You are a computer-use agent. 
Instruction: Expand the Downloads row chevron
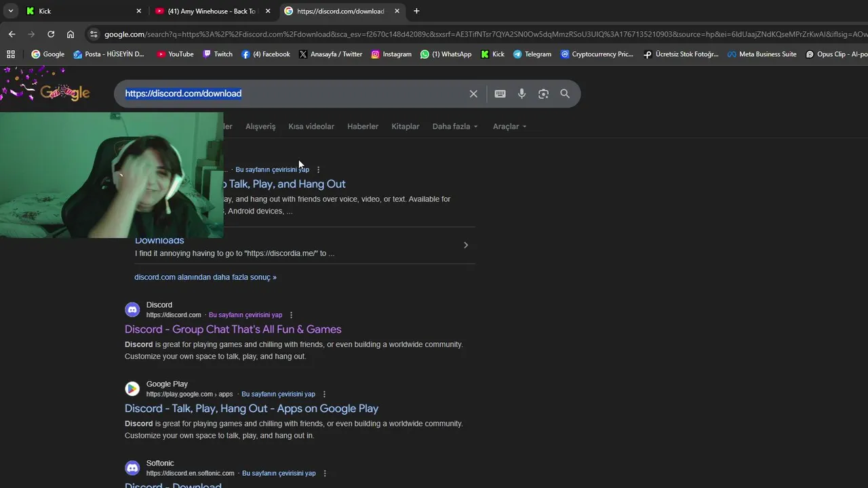pos(465,245)
